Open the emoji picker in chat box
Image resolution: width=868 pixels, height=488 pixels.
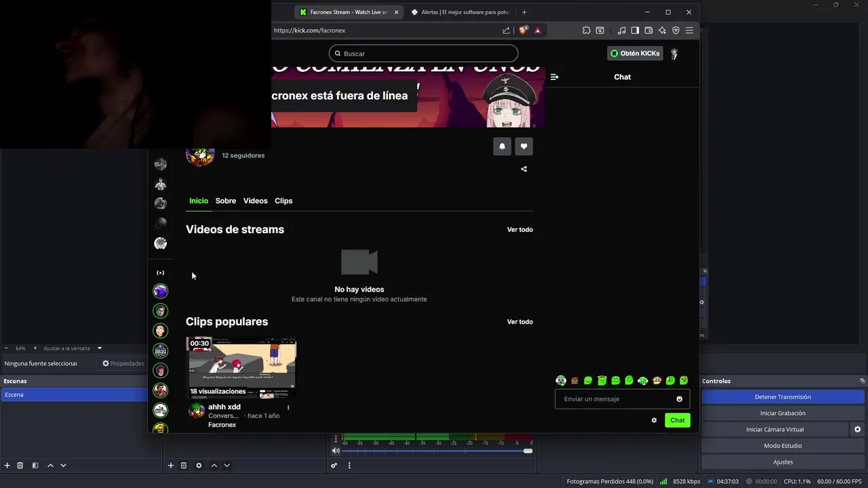(679, 399)
